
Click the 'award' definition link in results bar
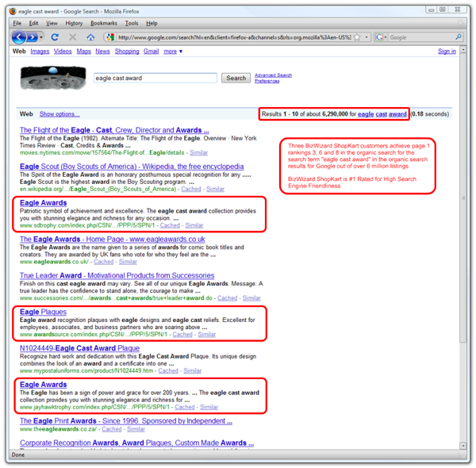pyautogui.click(x=397, y=114)
